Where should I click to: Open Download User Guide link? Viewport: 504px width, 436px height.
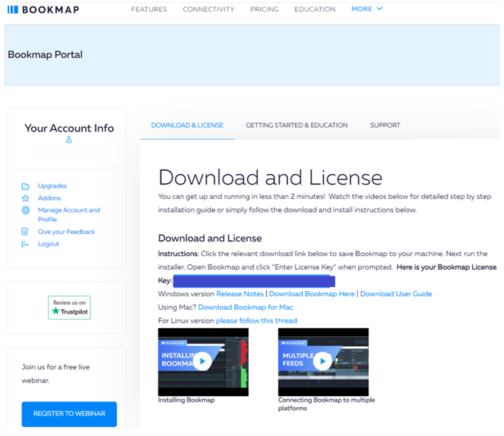pos(396,294)
